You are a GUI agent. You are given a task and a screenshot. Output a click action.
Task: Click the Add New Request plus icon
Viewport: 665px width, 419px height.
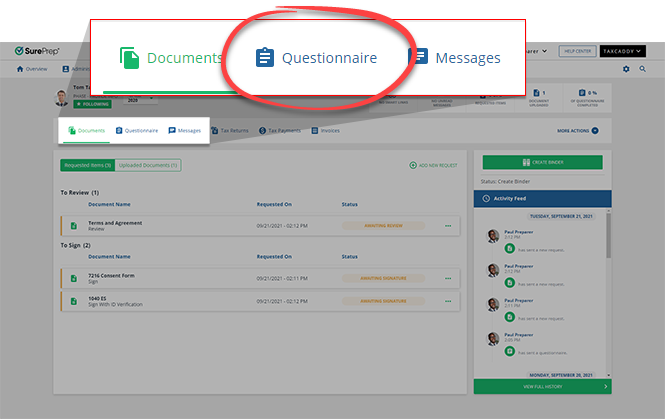(413, 165)
